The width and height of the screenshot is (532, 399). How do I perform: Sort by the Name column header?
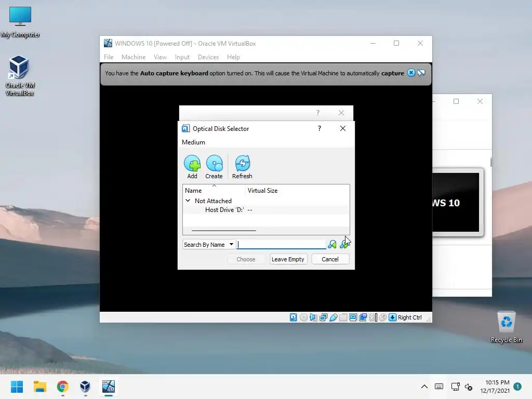pyautogui.click(x=214, y=190)
